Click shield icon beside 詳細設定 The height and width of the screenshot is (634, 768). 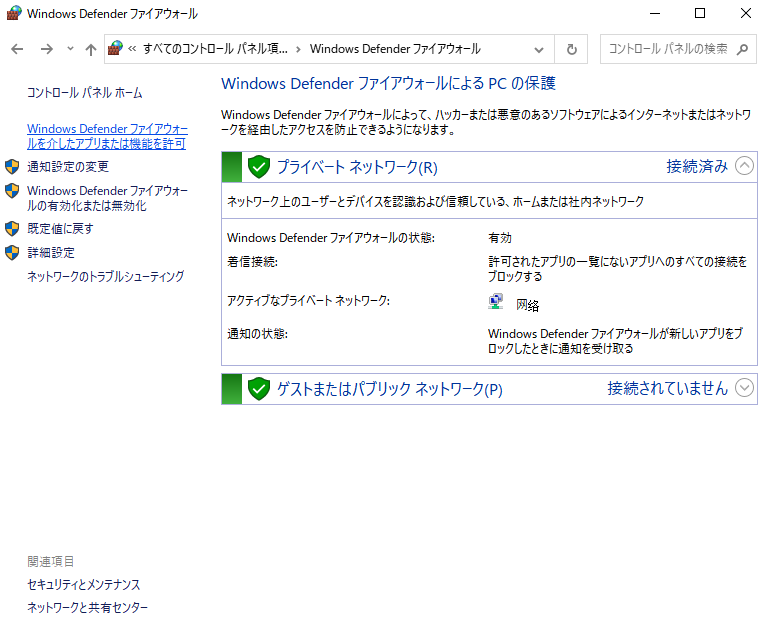(x=12, y=252)
